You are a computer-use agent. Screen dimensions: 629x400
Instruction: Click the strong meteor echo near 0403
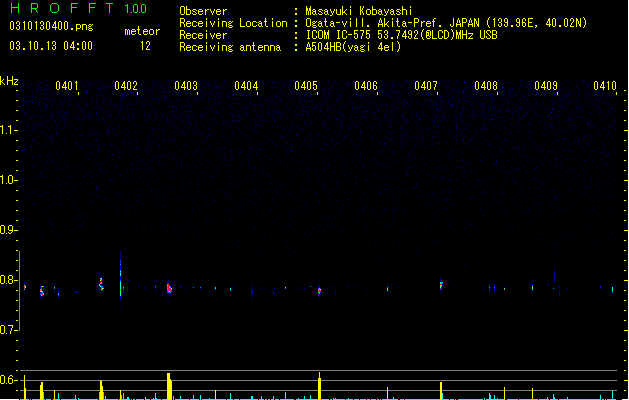169,288
